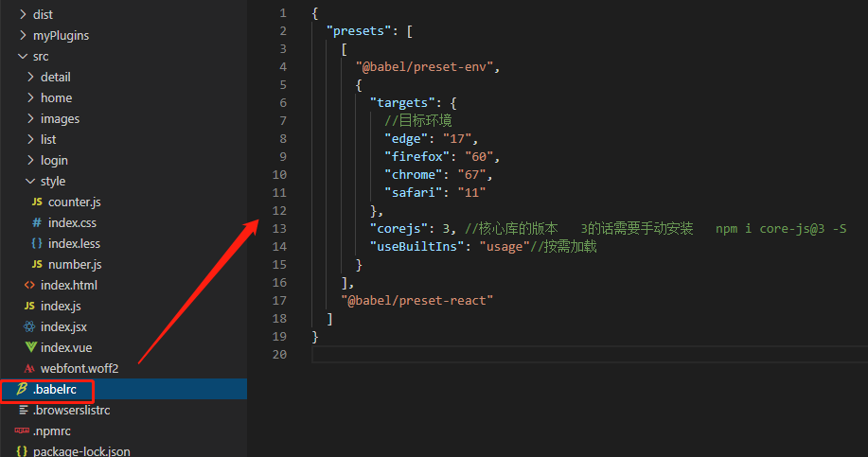Open the index.css file
This screenshot has width=868, height=457.
(72, 223)
